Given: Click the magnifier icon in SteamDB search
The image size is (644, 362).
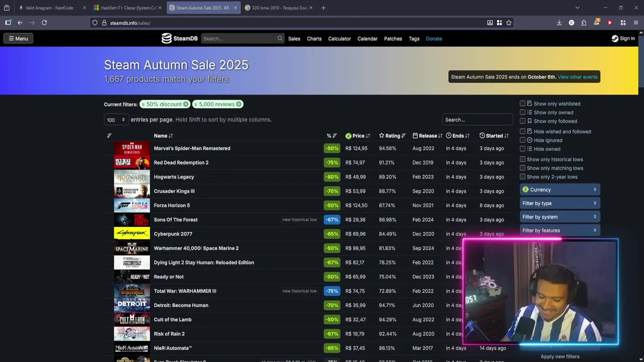Looking at the screenshot, I should 280,38.
